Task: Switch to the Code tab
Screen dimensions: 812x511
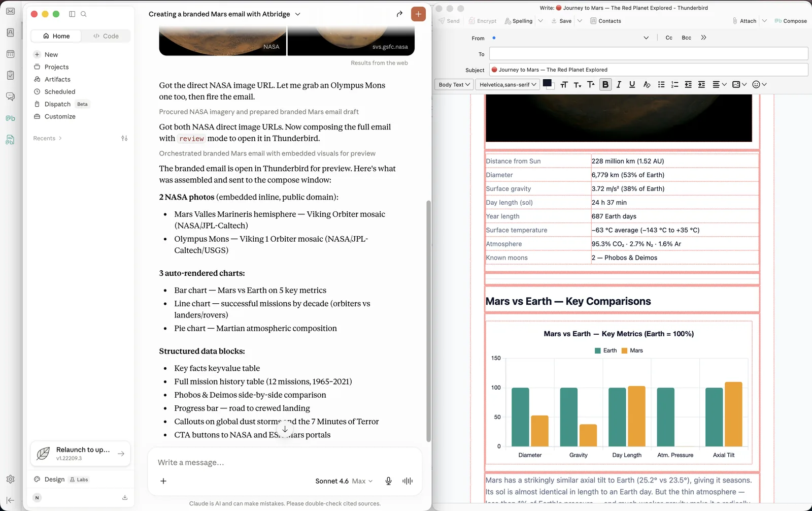Action: pos(106,36)
